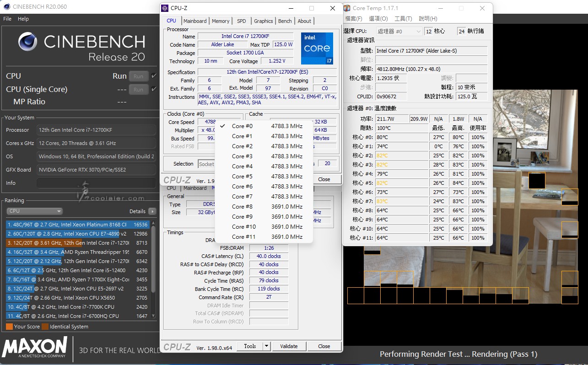Click the 核心 #0 80°C temperature reading
The height and width of the screenshot is (365, 588).
[x=402, y=137]
